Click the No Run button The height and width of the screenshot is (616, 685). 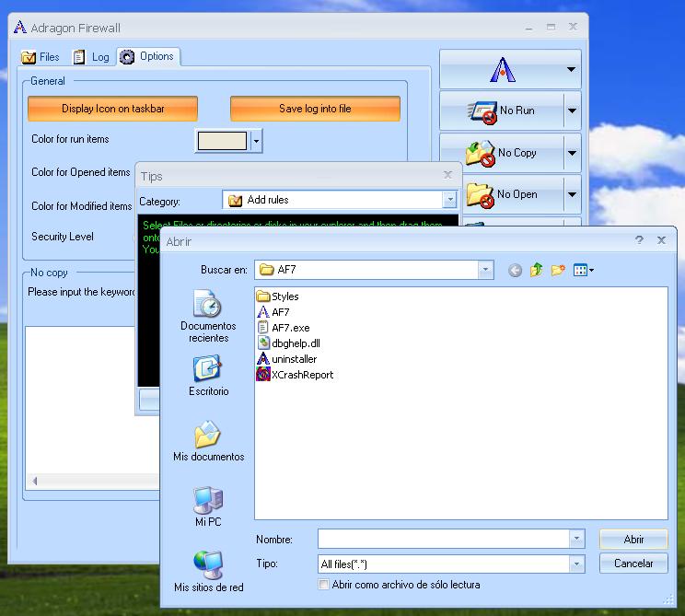(x=502, y=111)
